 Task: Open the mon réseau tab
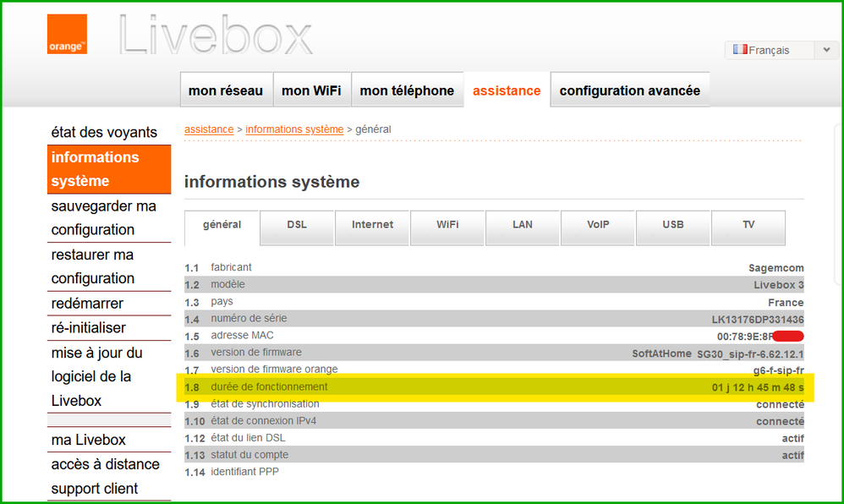pos(226,90)
